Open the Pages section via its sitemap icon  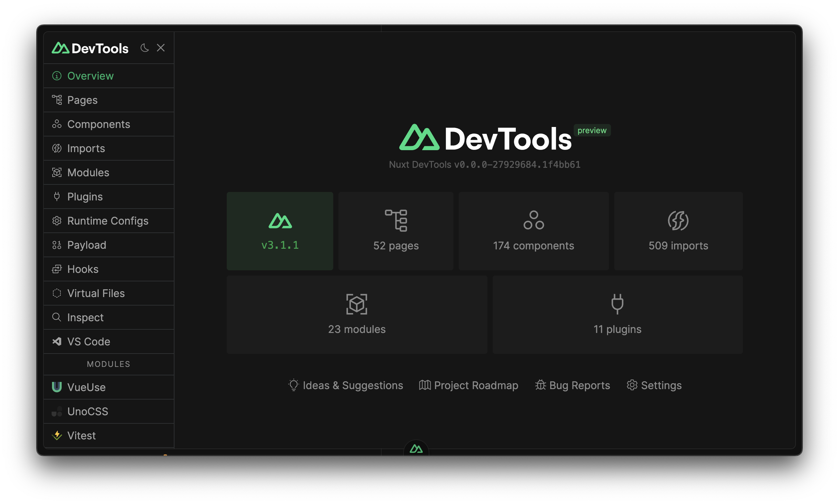[x=57, y=100]
